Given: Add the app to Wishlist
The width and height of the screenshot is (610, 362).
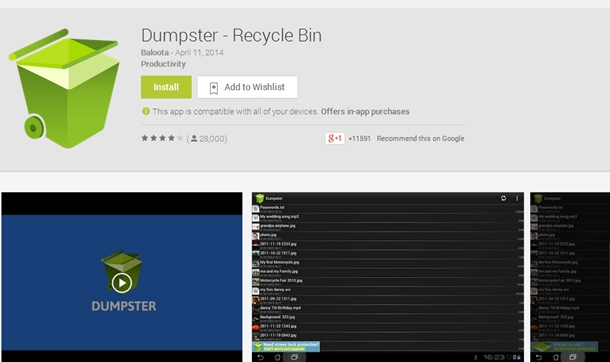Looking at the screenshot, I should [x=247, y=87].
